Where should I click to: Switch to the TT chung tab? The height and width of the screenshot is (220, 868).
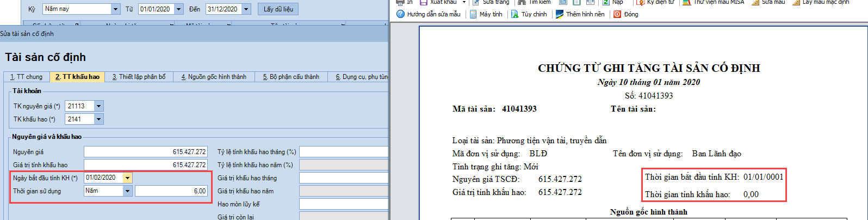(x=27, y=77)
